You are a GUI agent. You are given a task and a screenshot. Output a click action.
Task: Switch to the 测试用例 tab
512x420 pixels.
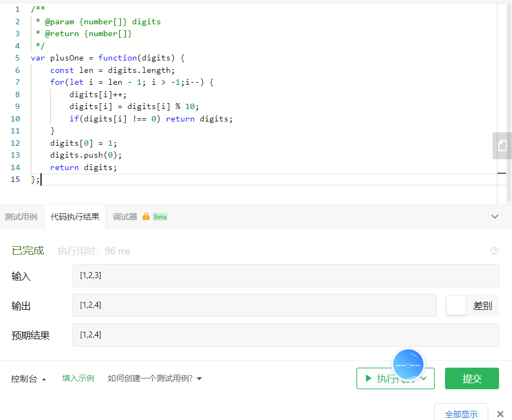(x=21, y=216)
